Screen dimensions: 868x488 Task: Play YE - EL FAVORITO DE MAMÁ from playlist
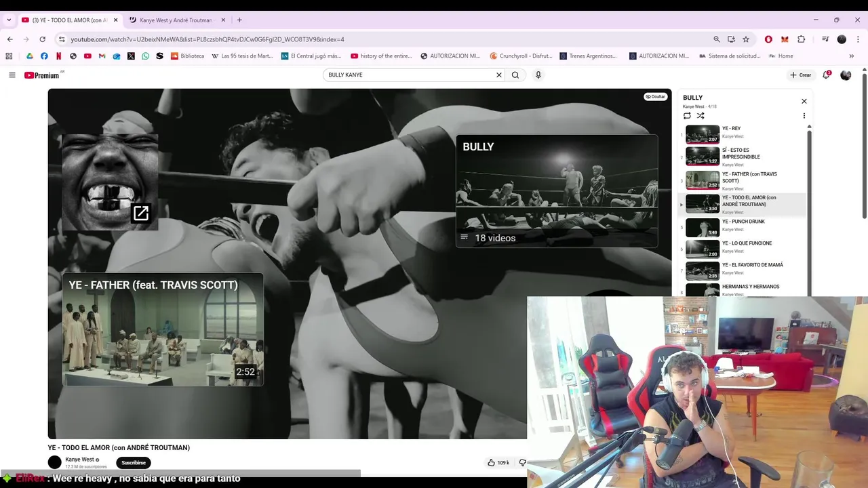tap(743, 270)
